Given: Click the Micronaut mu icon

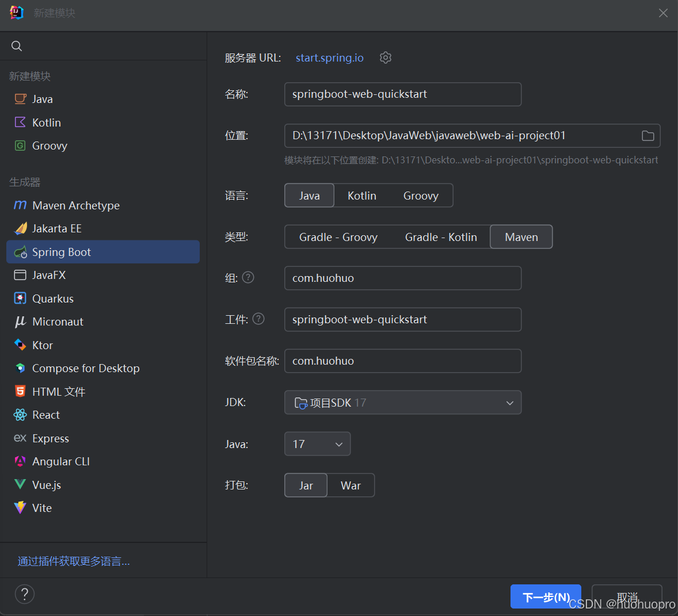Looking at the screenshot, I should point(20,322).
